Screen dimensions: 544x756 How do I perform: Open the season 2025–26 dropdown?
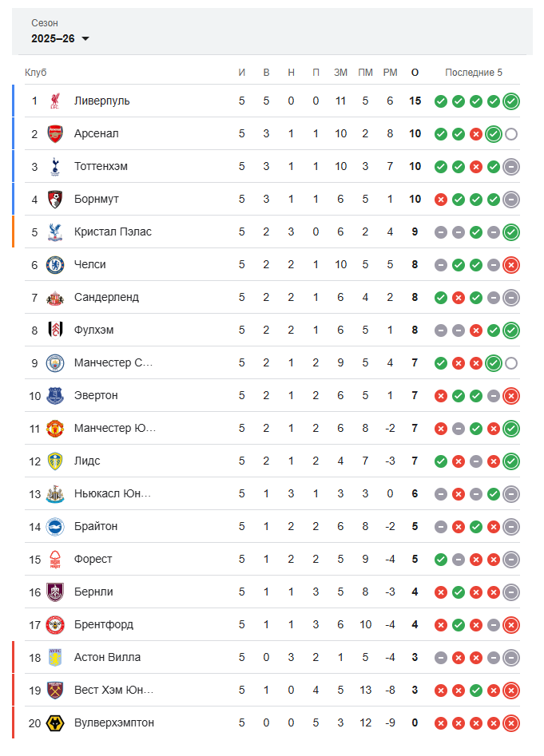coord(60,38)
